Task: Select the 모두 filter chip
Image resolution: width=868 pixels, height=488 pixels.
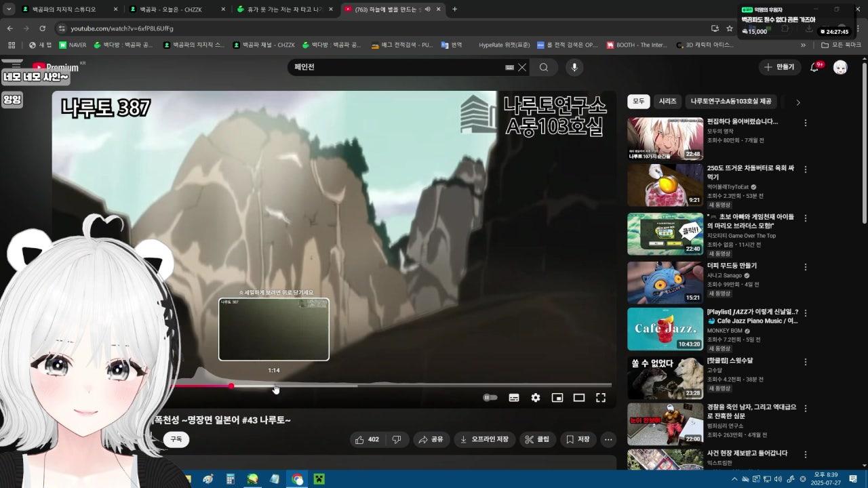Action: coord(639,101)
